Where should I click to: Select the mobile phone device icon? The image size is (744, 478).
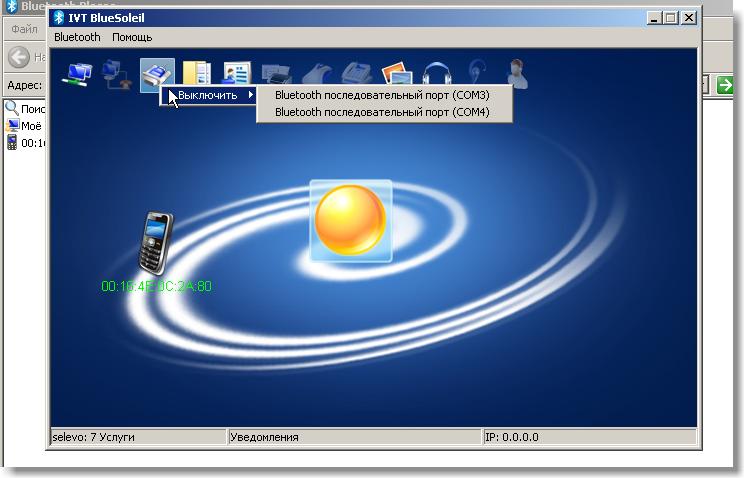coord(155,242)
